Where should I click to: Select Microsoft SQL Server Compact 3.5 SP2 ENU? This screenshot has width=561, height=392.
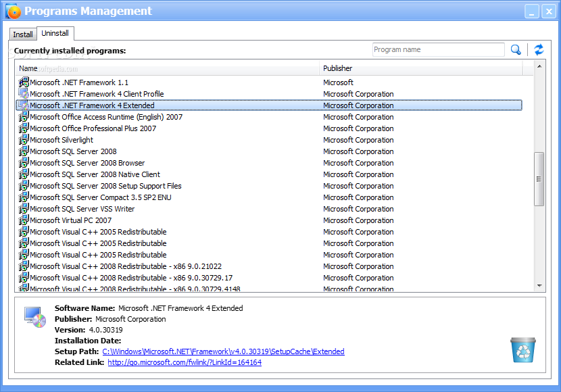pyautogui.click(x=269, y=197)
